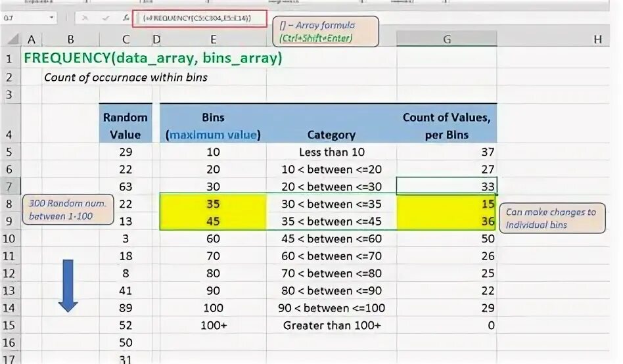
Task: Click '45 < between <=60' category cell
Action: (331, 239)
